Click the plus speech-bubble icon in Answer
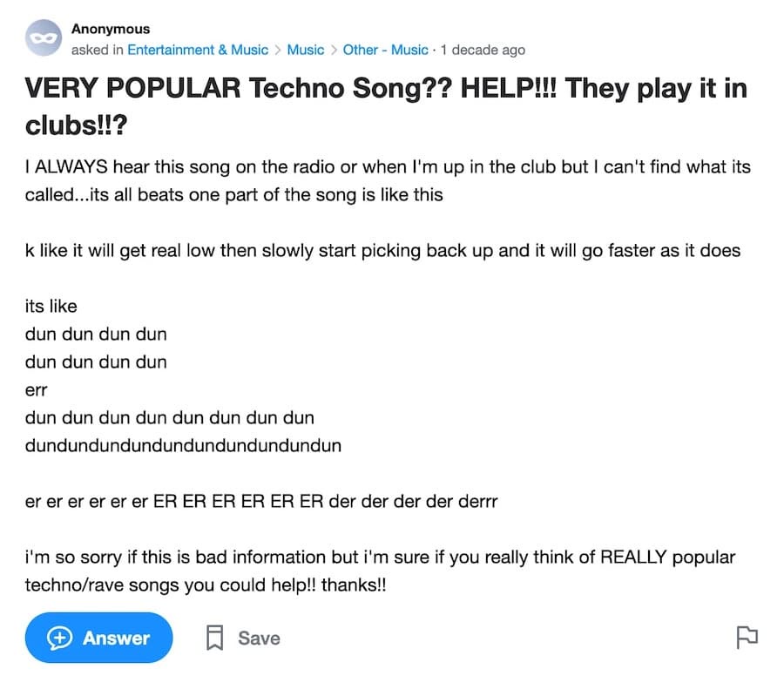The height and width of the screenshot is (676, 784). [59, 638]
